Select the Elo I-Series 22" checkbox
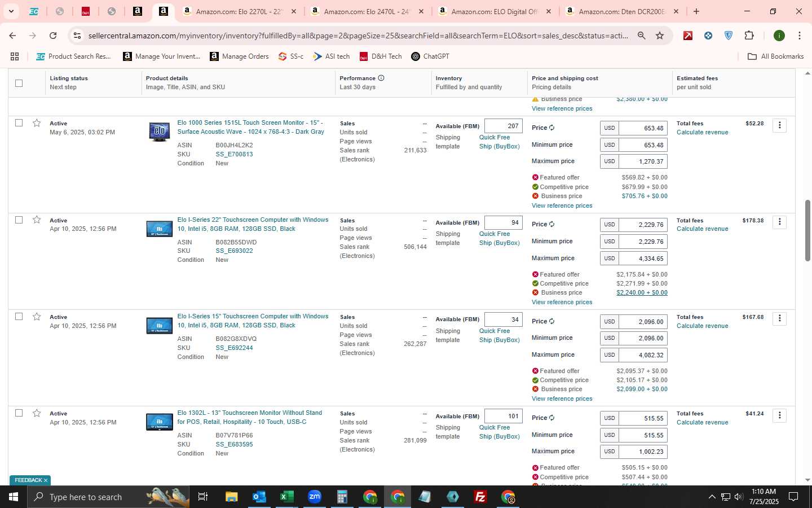The image size is (812, 508). coord(19,220)
